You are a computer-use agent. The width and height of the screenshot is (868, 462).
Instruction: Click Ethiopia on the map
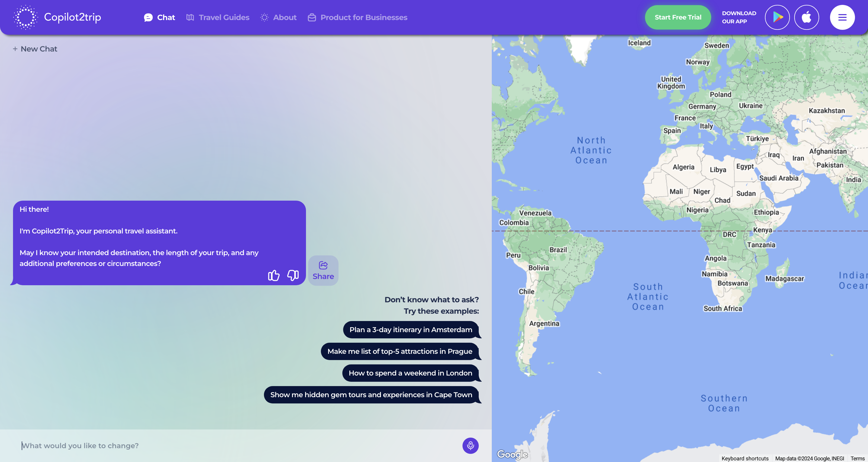click(766, 212)
